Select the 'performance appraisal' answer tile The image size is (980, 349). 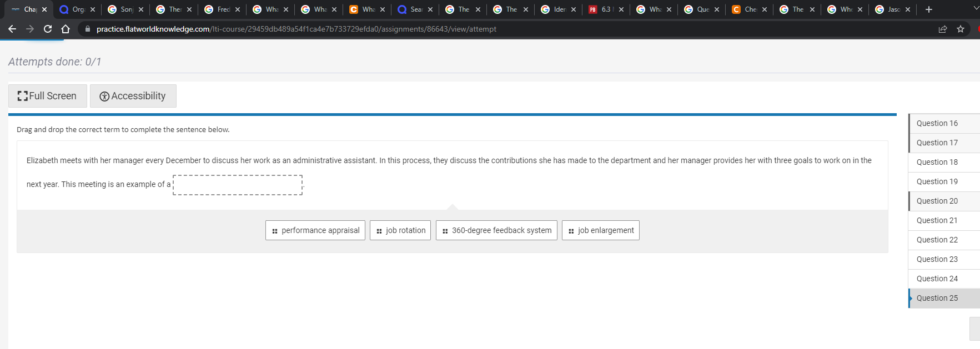tap(315, 230)
